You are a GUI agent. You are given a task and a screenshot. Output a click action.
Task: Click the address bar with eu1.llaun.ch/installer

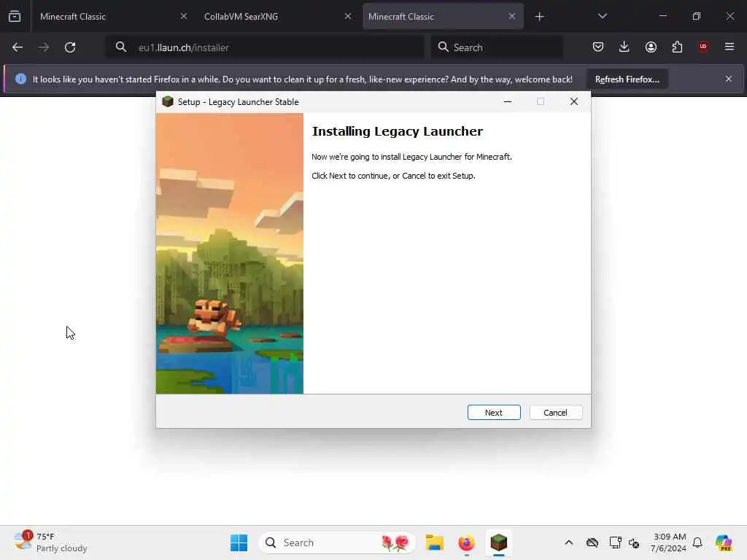tap(265, 47)
